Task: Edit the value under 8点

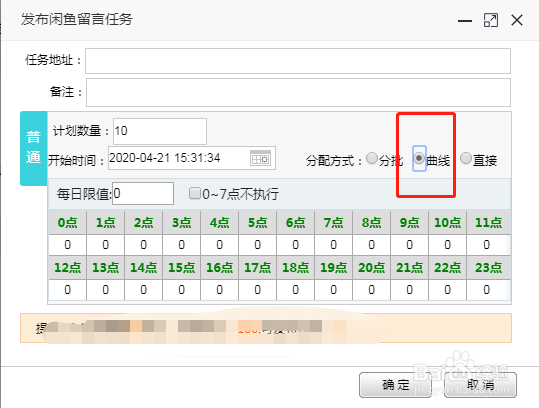Action: point(371,245)
